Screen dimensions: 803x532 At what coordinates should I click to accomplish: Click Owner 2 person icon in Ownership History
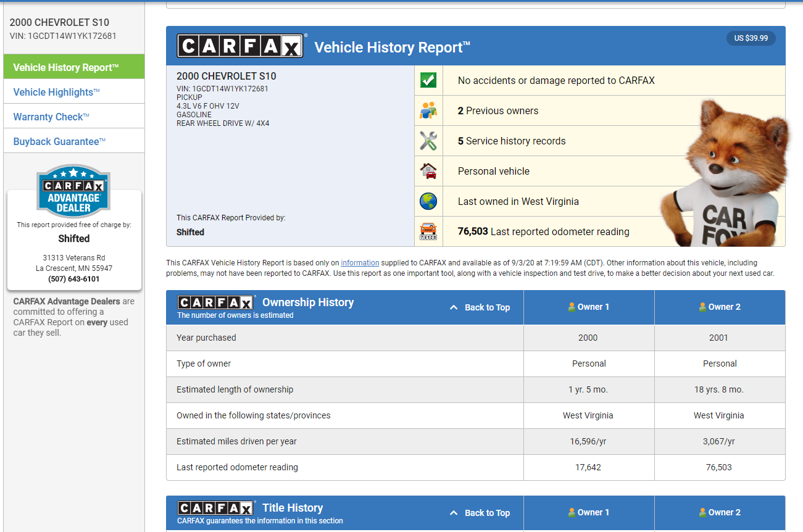(702, 307)
